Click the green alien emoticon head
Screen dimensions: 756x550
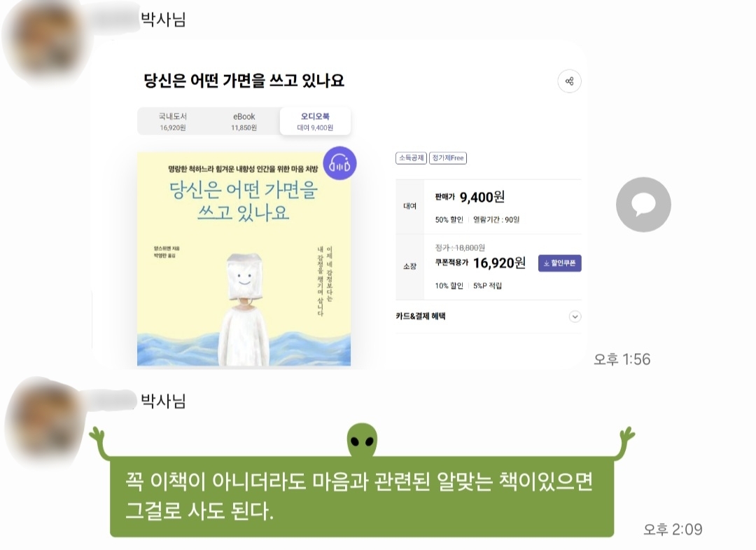click(x=362, y=439)
